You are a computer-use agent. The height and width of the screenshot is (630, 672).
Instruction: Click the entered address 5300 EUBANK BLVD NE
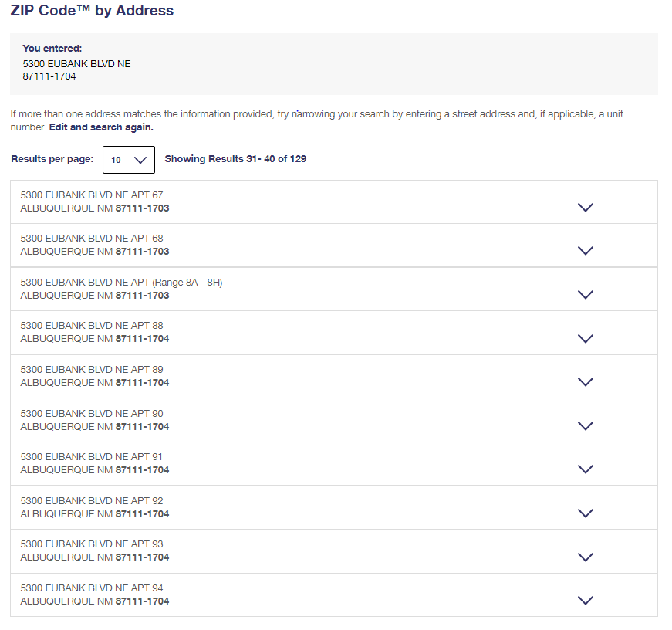(x=76, y=64)
